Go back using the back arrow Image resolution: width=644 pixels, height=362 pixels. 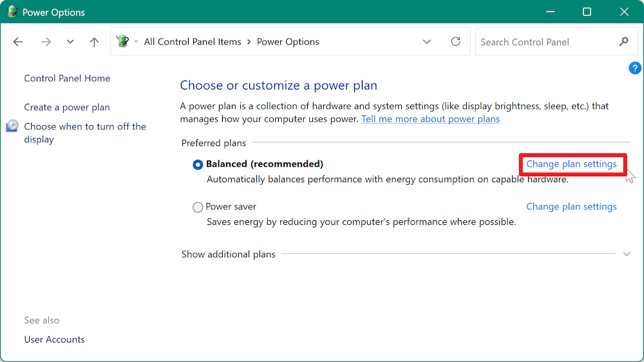pos(18,42)
